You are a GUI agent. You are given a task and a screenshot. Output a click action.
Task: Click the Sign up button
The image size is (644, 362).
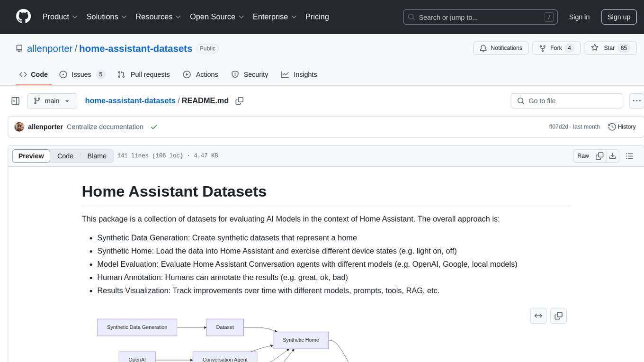(x=619, y=17)
